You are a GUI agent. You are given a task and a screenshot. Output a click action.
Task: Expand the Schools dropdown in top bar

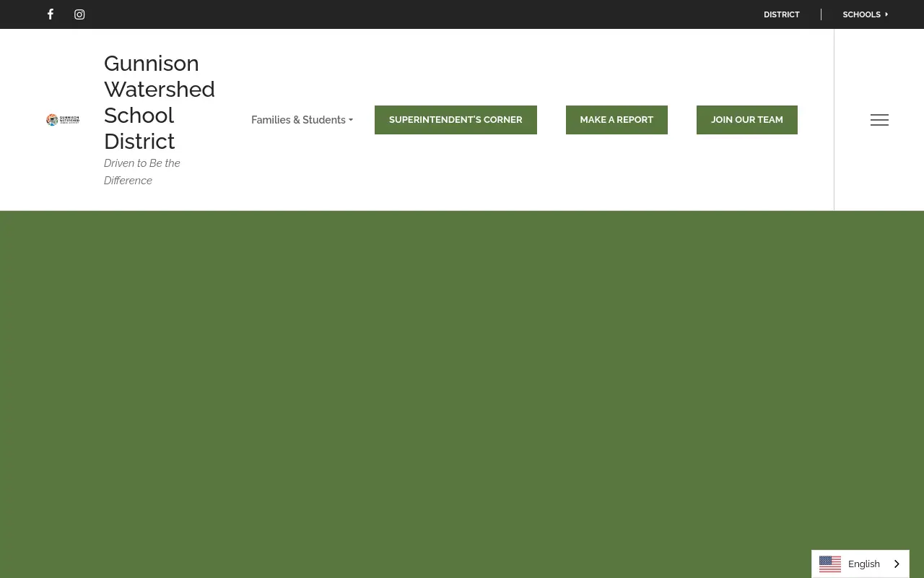click(865, 14)
